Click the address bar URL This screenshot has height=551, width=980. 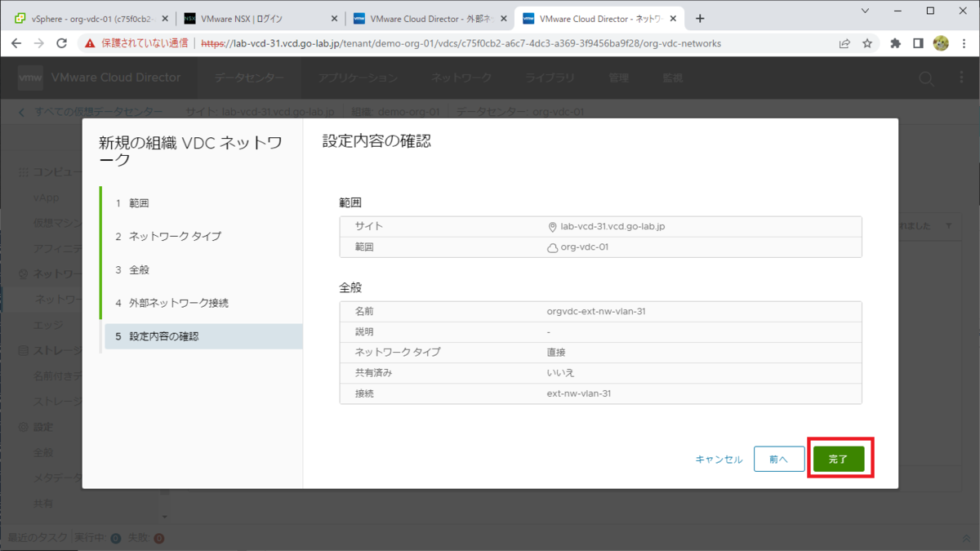[x=461, y=43]
